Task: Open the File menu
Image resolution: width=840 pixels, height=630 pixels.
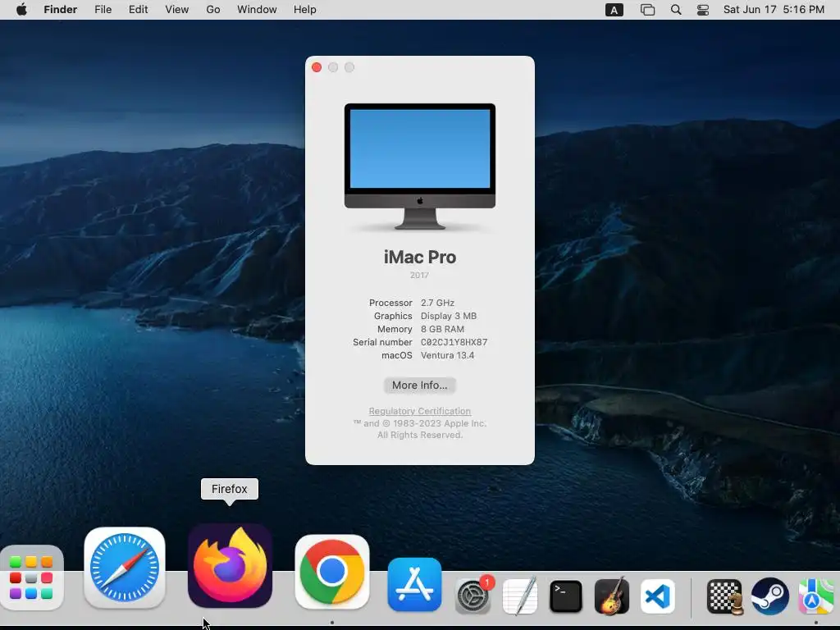Action: point(103,10)
